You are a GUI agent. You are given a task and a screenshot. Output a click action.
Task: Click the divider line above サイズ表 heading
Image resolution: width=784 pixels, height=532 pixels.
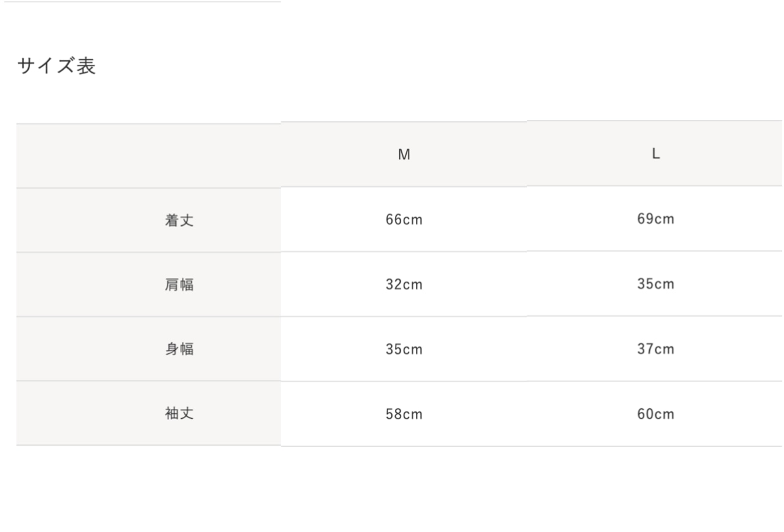click(140, 2)
